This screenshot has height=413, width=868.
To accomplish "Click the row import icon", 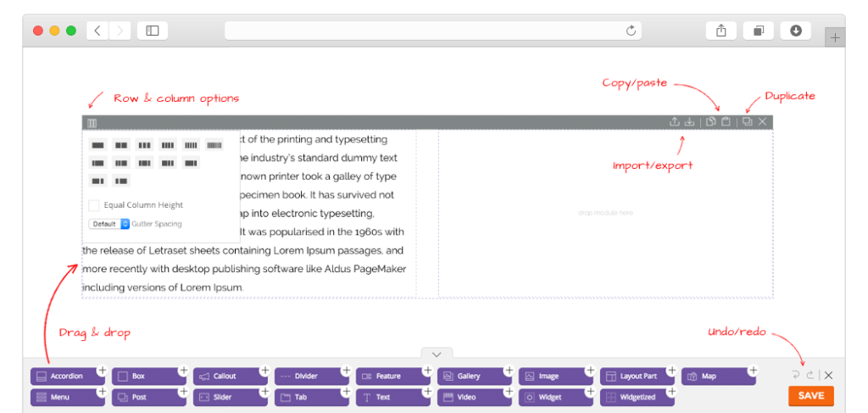I will click(x=689, y=122).
